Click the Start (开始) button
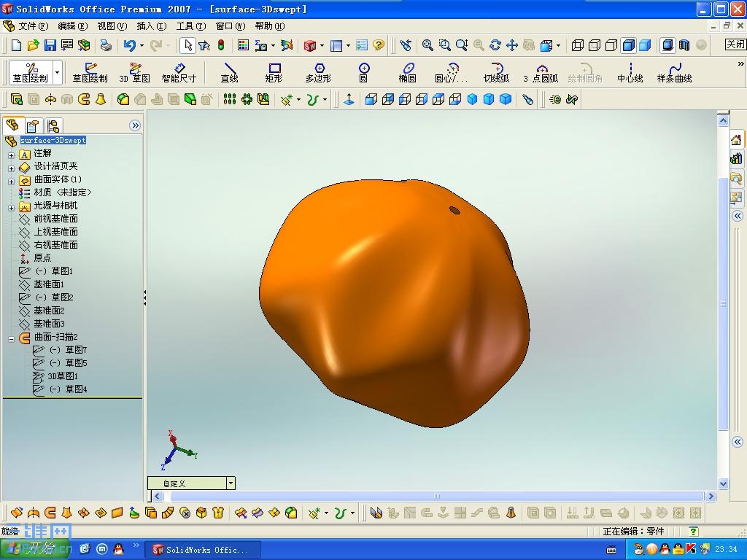Image resolution: width=747 pixels, height=560 pixels. (36, 549)
